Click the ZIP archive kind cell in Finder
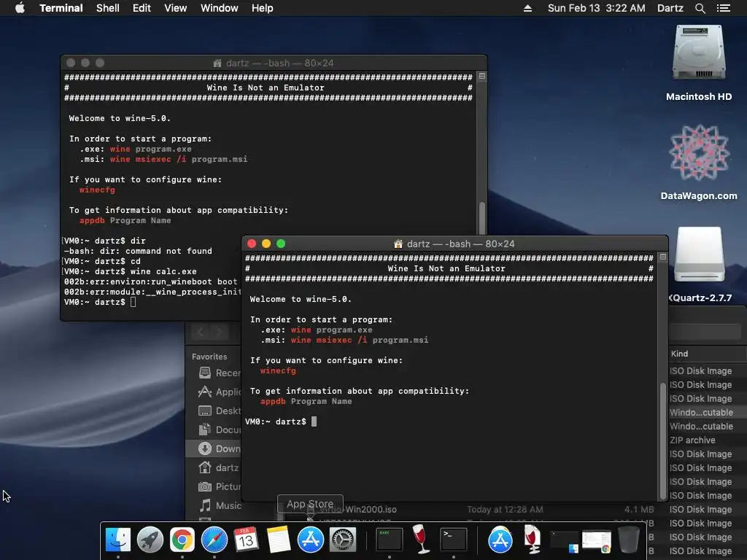 (692, 440)
